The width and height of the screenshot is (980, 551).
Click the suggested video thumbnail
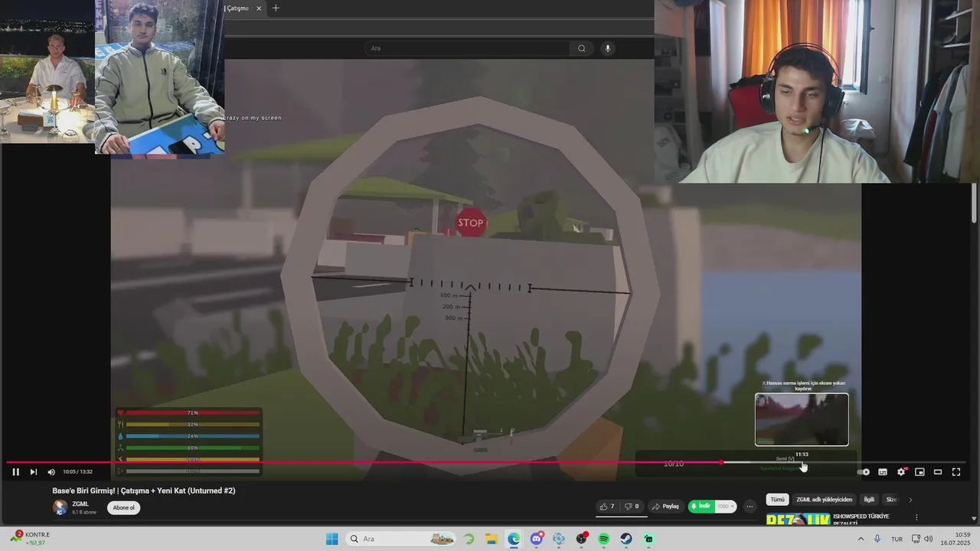tap(798, 520)
